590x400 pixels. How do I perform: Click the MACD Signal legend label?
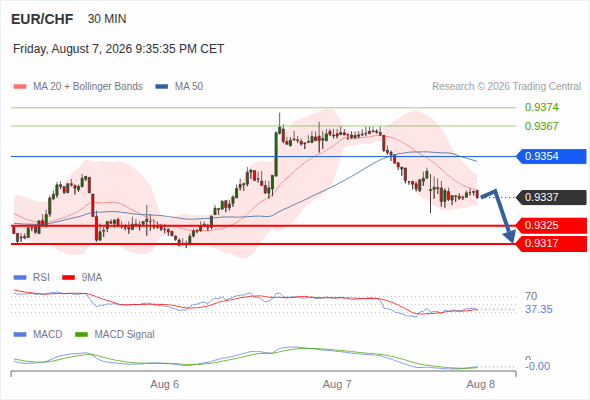[x=125, y=334]
